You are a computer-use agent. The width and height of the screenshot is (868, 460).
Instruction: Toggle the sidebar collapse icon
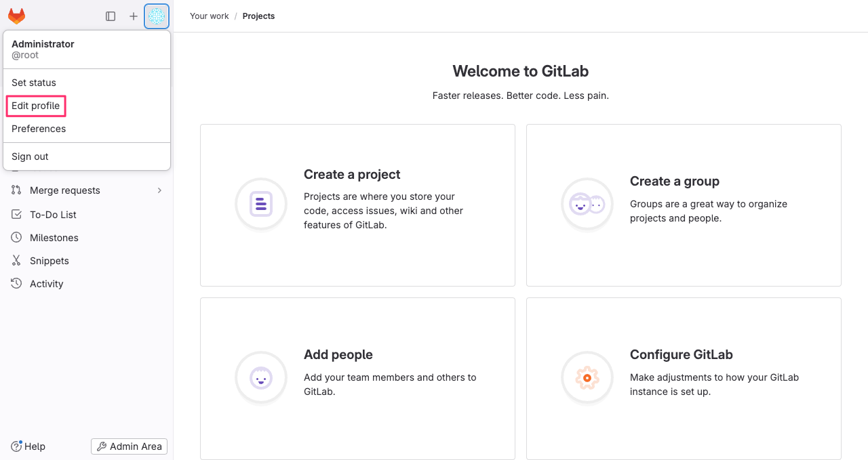[111, 16]
